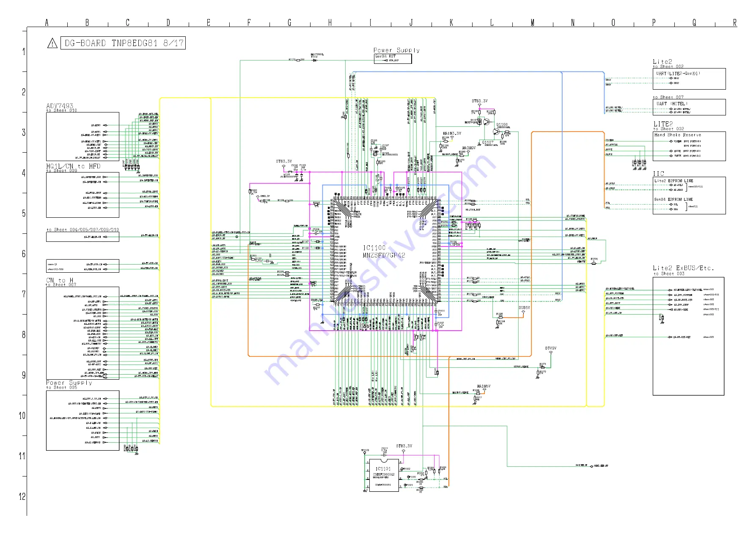Click the Lite2 E2PROM LINE label
The width and height of the screenshot is (756, 534).
[x=674, y=181]
